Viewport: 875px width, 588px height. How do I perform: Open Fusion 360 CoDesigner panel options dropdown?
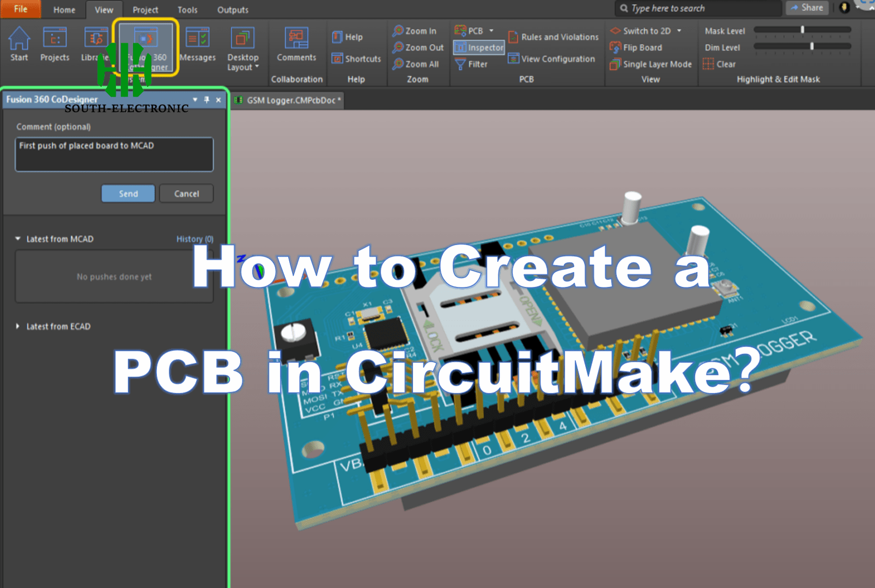coord(195,99)
